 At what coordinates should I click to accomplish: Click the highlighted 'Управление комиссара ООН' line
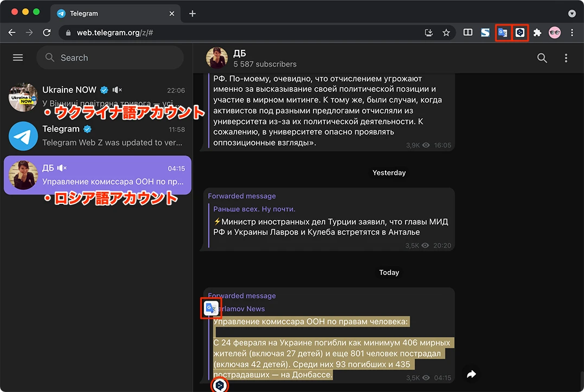tap(311, 322)
